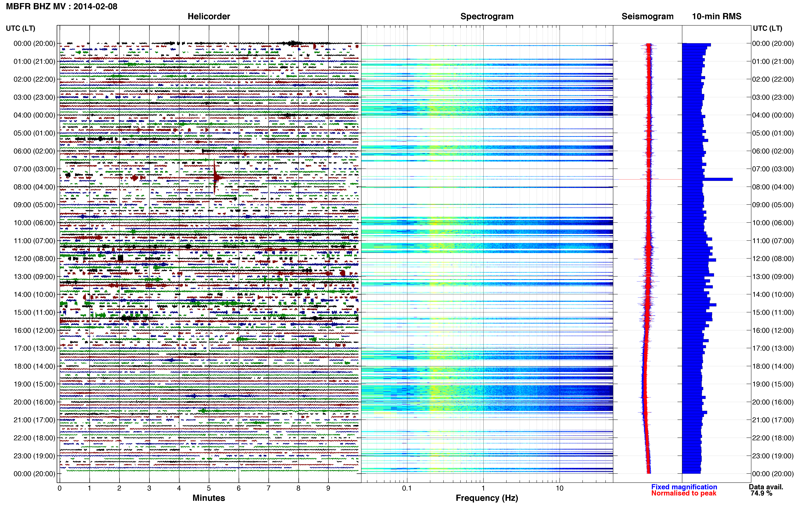Click the minute '0' tick on helicorder axis

click(x=60, y=488)
